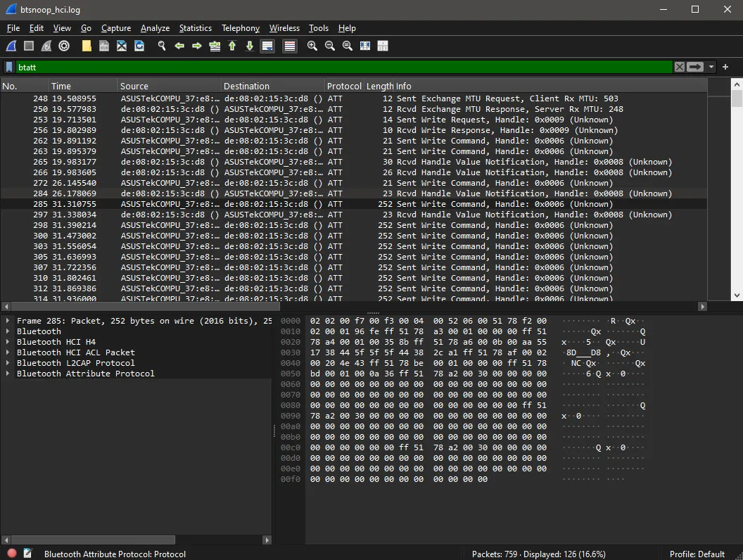Open the Capture menu
This screenshot has width=743, height=560.
tap(116, 28)
